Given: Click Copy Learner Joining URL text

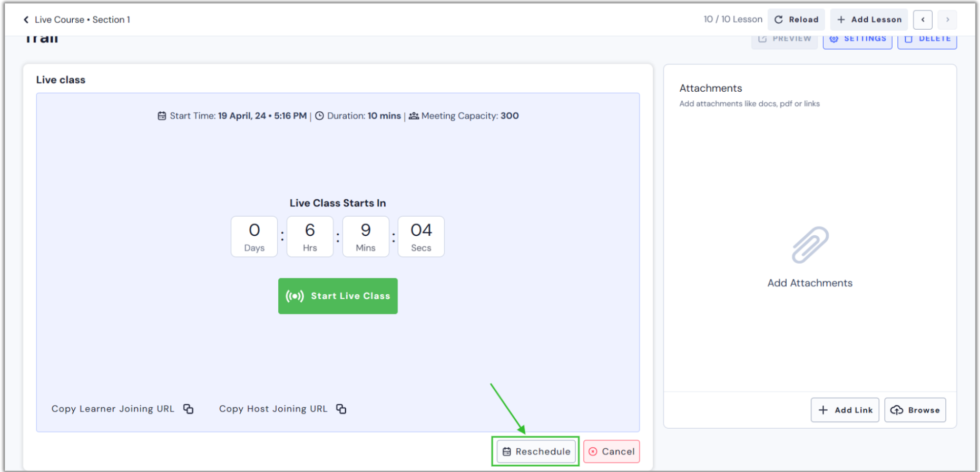Looking at the screenshot, I should 113,409.
